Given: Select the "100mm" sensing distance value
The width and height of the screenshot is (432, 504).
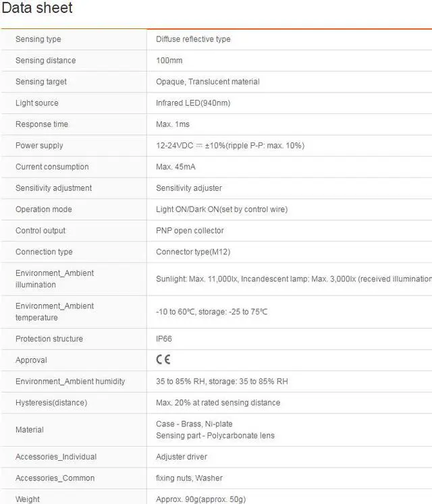Looking at the screenshot, I should [169, 61].
